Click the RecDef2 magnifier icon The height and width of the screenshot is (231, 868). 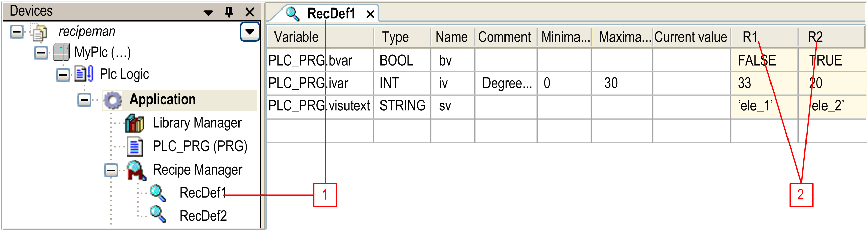(158, 214)
